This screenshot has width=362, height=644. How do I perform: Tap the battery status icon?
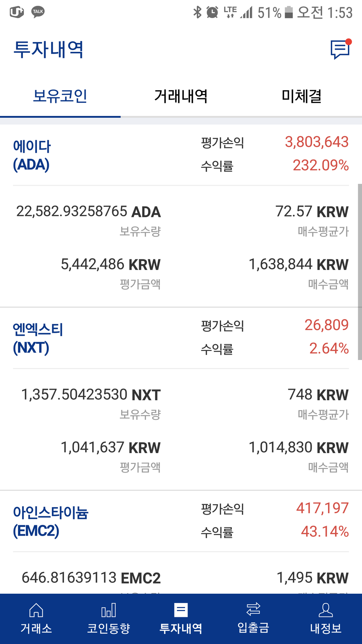tap(289, 12)
